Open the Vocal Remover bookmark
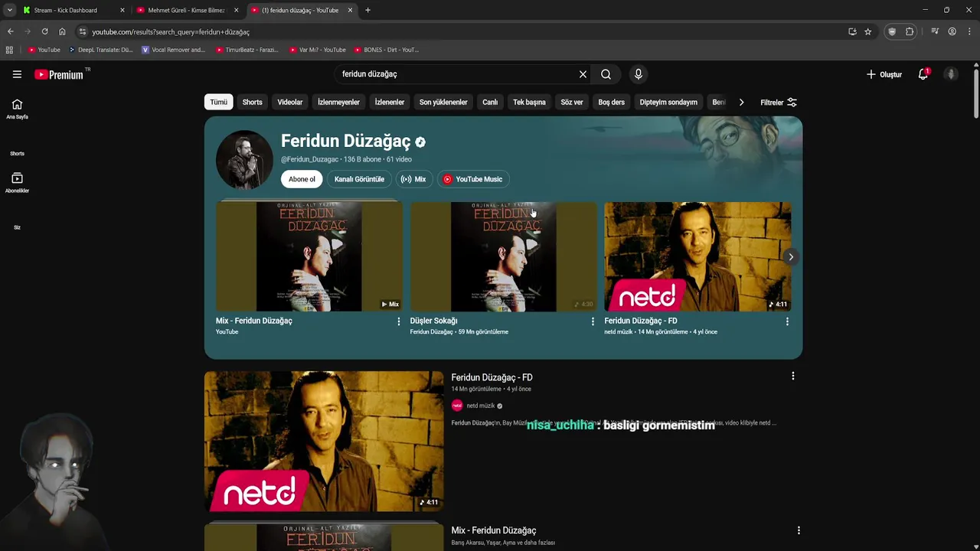The image size is (980, 551). point(174,50)
